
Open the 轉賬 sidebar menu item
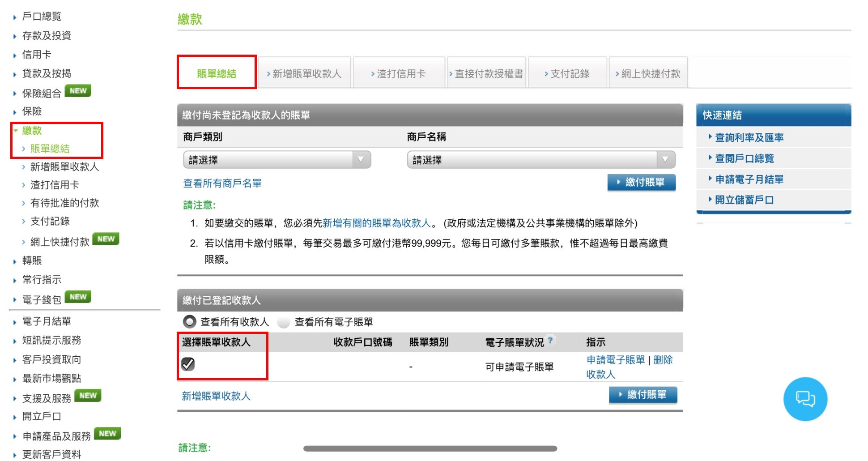pyautogui.click(x=31, y=260)
